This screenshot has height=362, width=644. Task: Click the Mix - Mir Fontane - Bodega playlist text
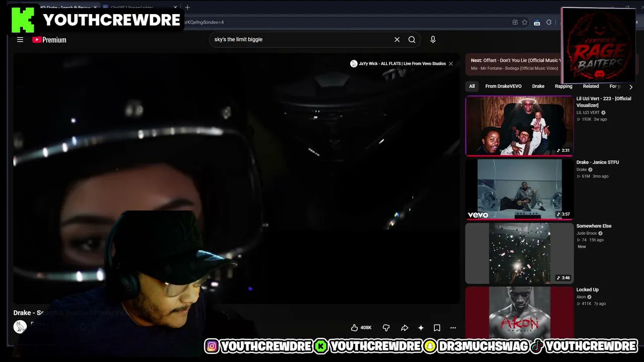pyautogui.click(x=514, y=68)
